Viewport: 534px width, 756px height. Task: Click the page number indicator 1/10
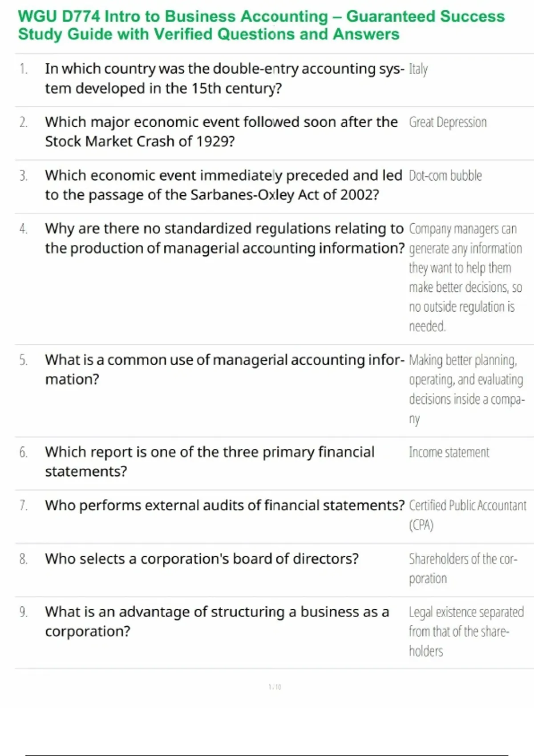click(275, 687)
